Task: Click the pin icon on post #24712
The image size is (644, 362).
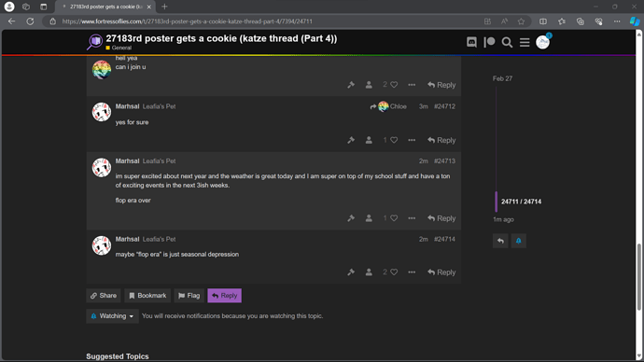Action: (x=351, y=140)
